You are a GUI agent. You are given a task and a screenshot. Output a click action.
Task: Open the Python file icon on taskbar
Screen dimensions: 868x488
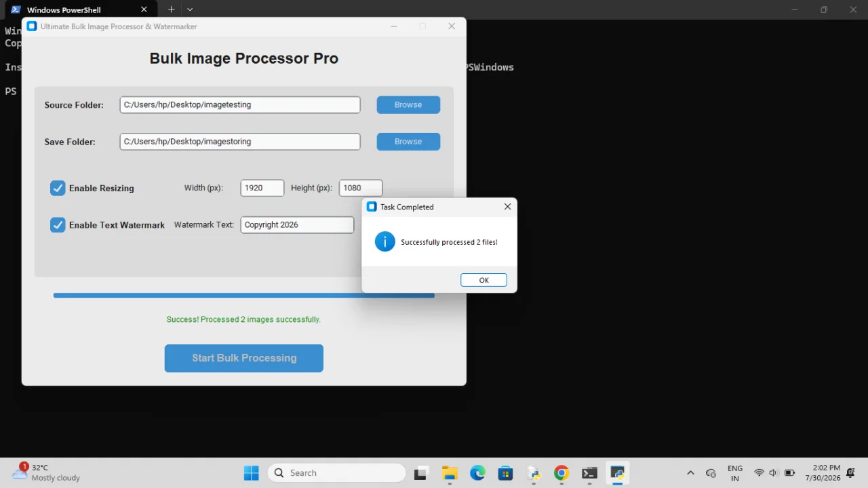(534, 472)
